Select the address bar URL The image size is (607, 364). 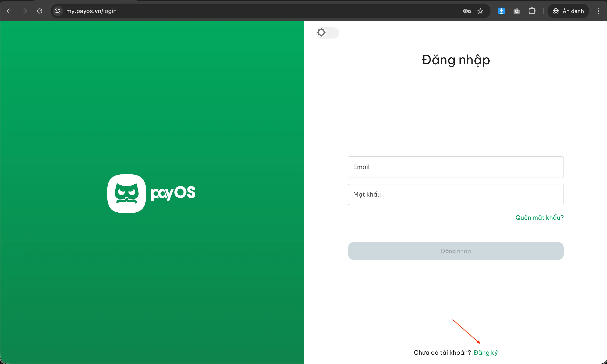point(91,11)
